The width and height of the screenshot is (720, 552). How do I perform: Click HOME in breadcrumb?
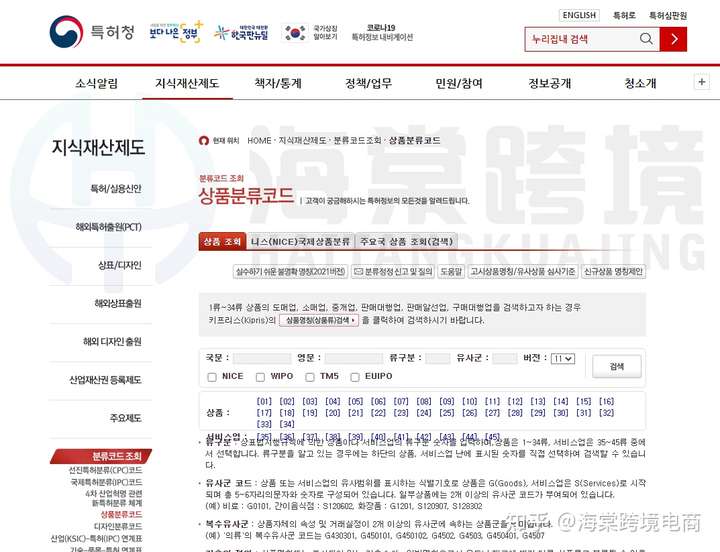pyautogui.click(x=259, y=141)
